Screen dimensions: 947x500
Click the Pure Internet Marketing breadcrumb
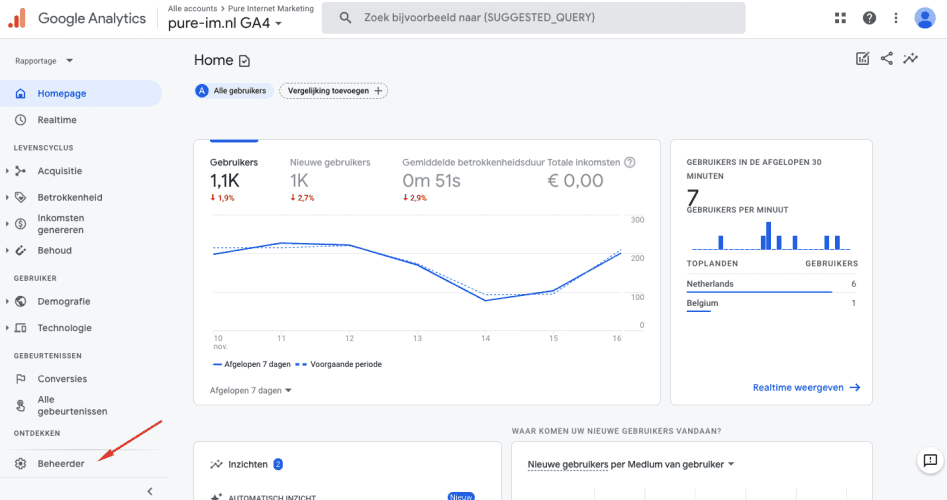click(271, 8)
